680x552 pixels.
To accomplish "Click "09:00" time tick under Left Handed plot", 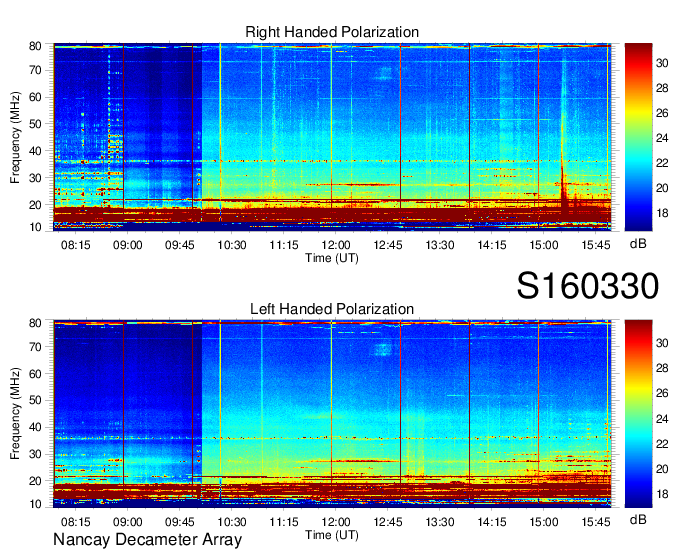I will point(128,522).
